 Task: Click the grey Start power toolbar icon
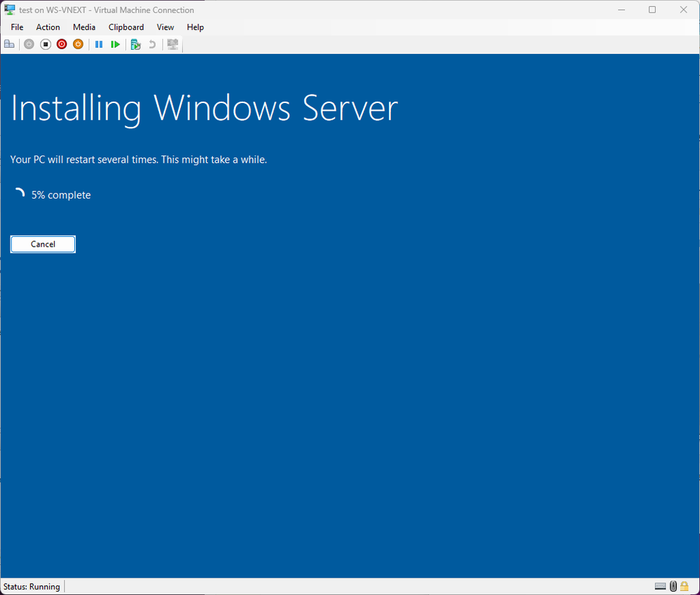click(29, 44)
